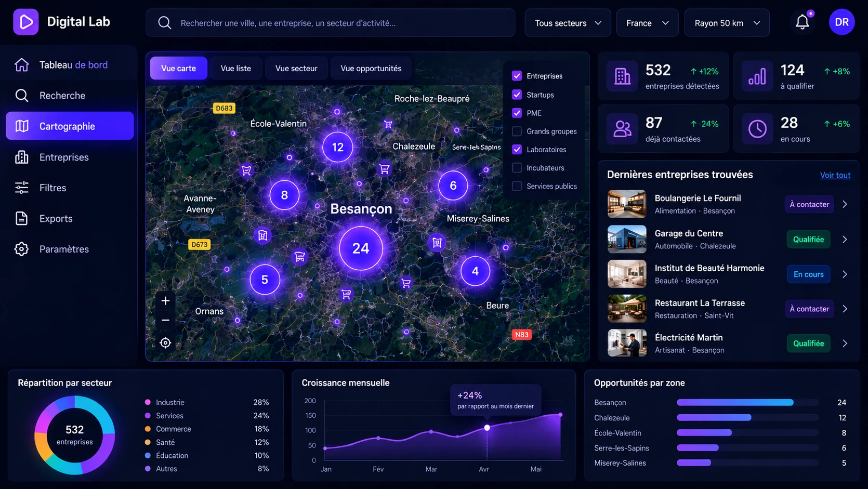
Task: Toggle the PME checkbox
Action: pos(517,113)
